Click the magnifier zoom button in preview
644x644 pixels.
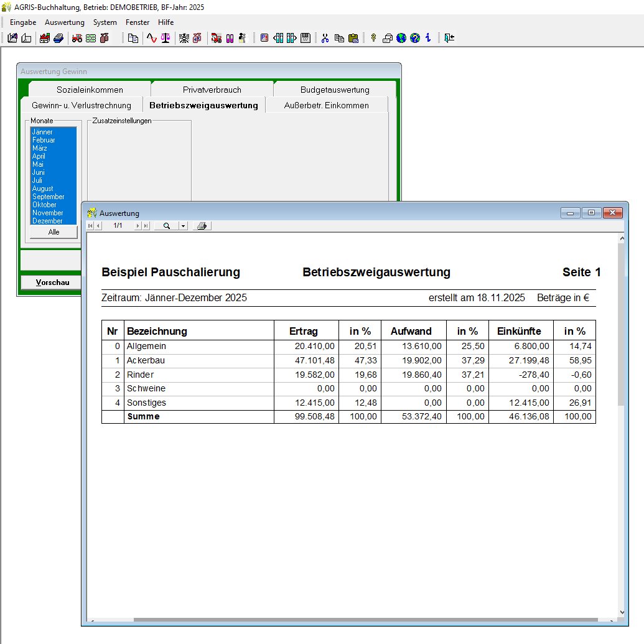coord(166,226)
